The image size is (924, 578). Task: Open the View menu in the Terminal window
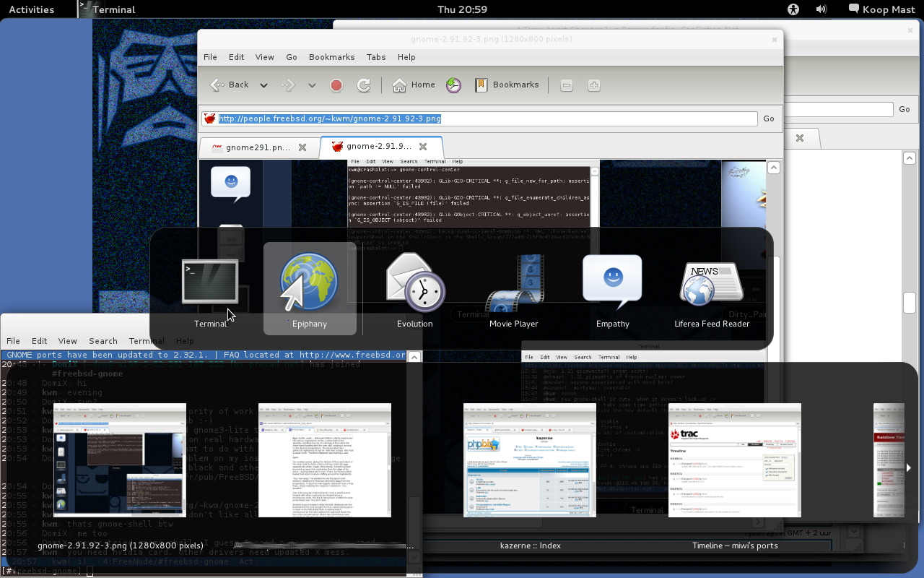[x=68, y=341]
